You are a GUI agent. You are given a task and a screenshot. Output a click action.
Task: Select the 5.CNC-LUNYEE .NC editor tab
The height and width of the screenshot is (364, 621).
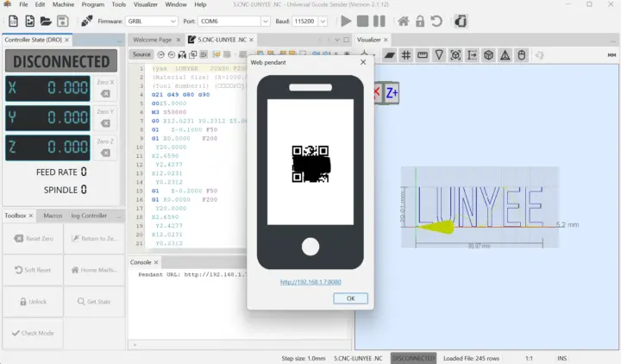[x=222, y=40]
